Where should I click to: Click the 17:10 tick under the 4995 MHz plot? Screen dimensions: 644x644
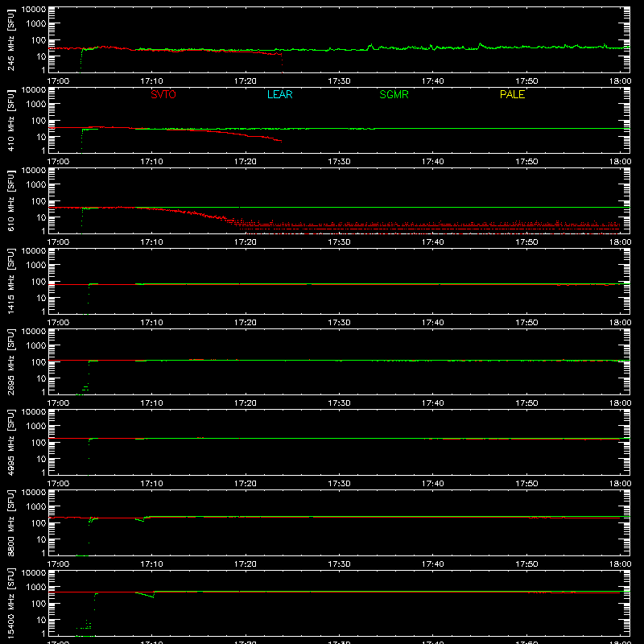(151, 484)
